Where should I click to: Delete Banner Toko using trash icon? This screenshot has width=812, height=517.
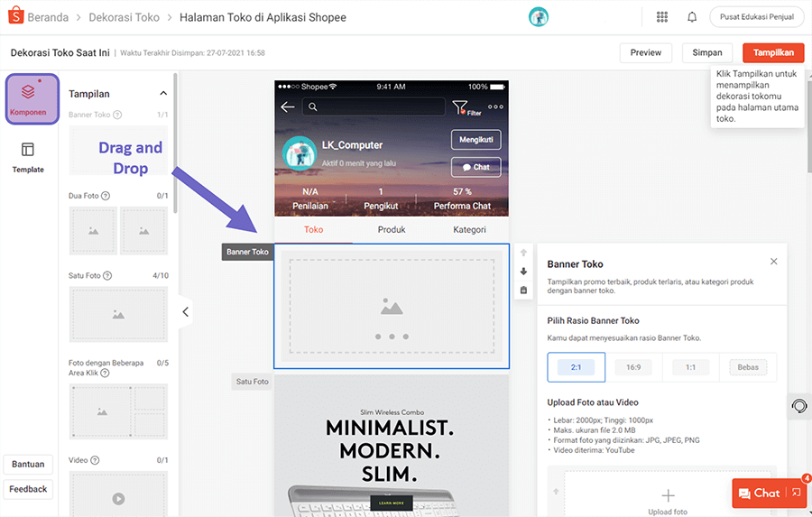[524, 290]
